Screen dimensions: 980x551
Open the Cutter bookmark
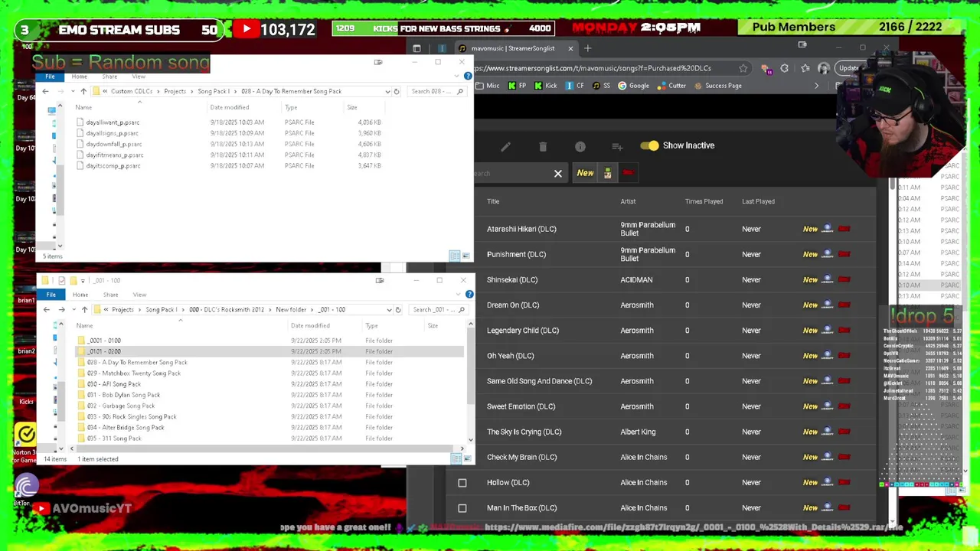[x=672, y=86]
